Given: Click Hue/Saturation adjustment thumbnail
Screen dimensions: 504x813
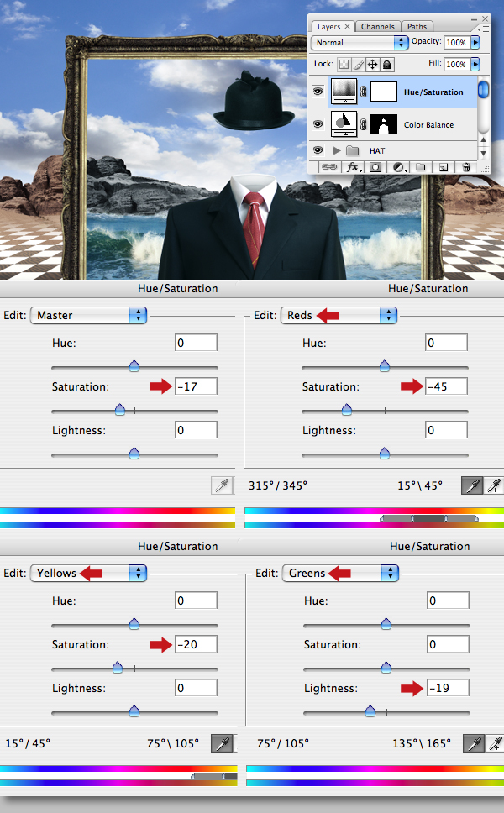Looking at the screenshot, I should [344, 90].
